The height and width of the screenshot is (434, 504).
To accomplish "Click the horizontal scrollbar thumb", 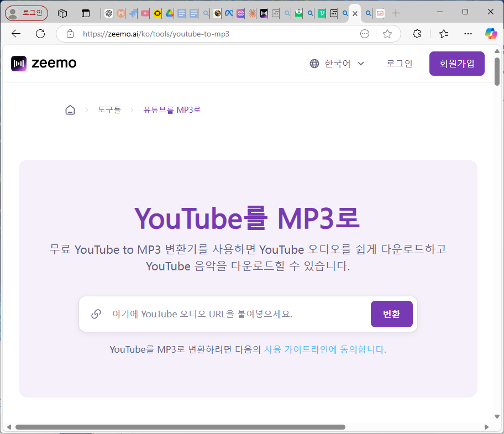I will [180, 427].
